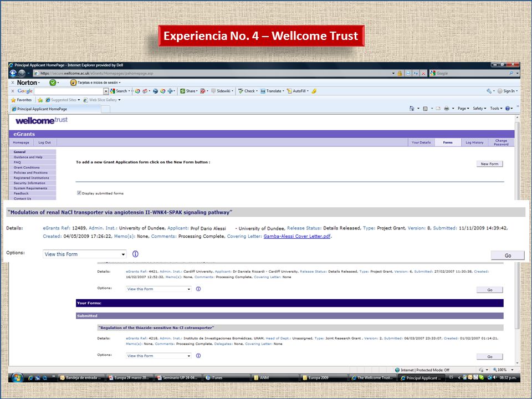Go back with the browser Back arrow

[13, 73]
